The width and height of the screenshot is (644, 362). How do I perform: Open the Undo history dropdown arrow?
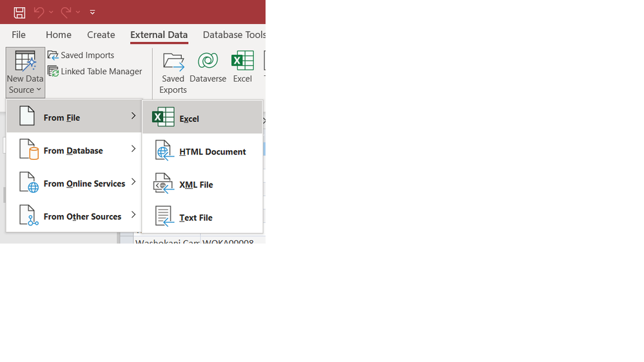(x=51, y=12)
